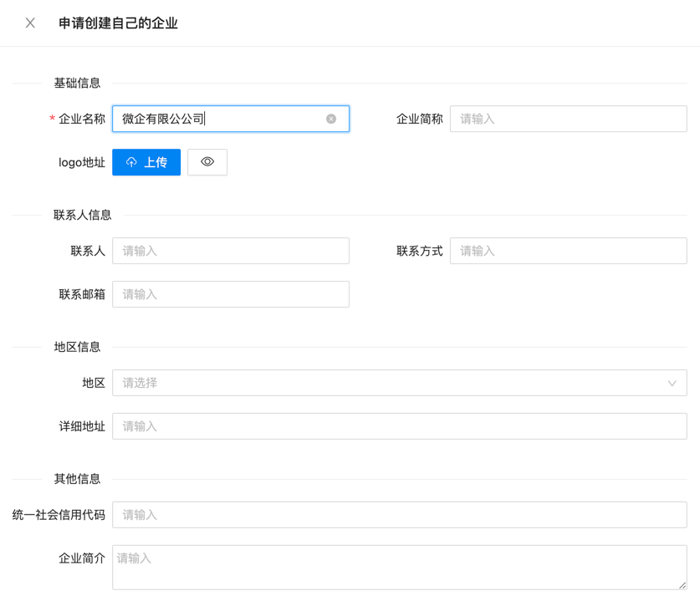Expand 地区 options using chevron arrow

point(672,383)
